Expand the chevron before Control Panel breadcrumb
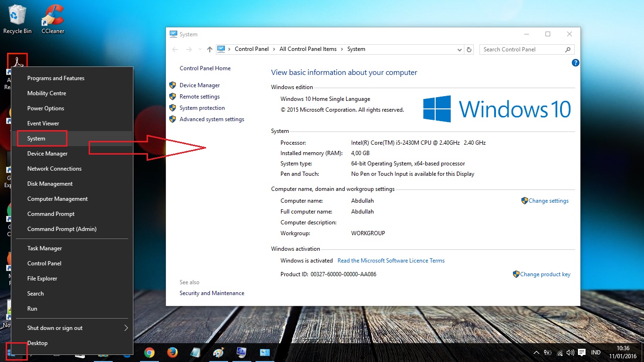Viewport: 644px width, 362px height. tap(230, 49)
